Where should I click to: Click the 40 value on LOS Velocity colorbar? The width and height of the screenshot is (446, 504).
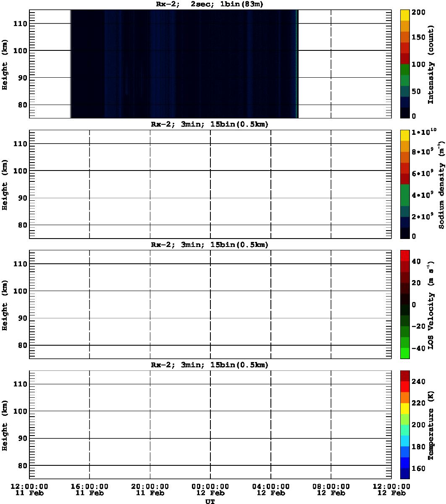[x=417, y=261]
